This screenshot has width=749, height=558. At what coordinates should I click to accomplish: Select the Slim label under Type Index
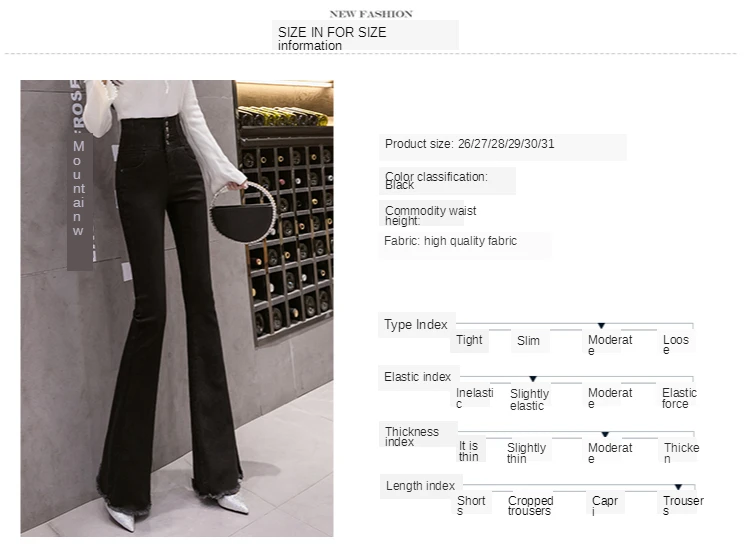(528, 341)
